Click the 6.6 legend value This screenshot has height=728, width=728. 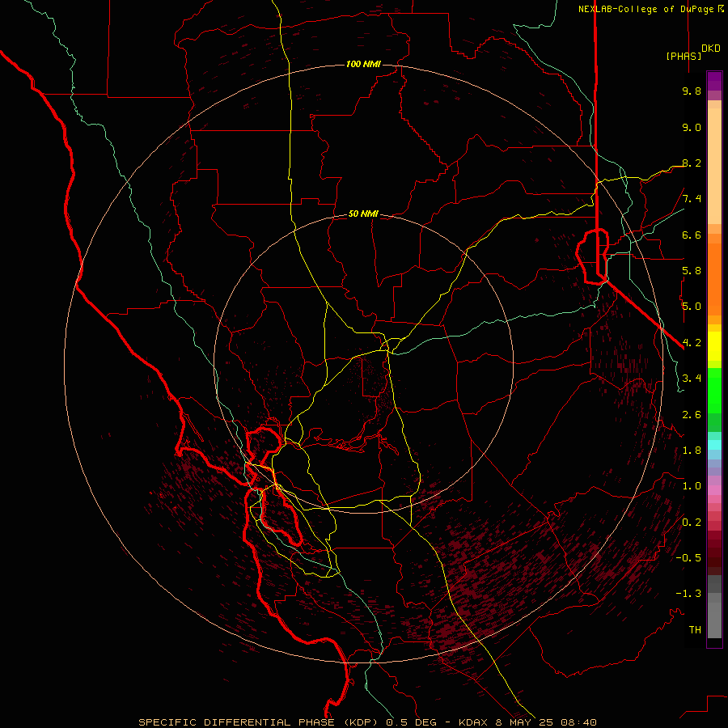coord(692,235)
